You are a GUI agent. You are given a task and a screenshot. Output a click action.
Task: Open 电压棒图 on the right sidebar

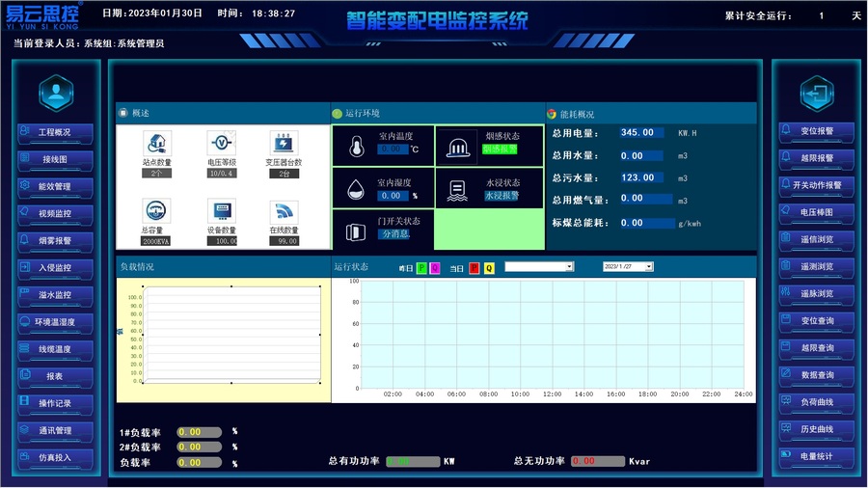click(x=817, y=213)
